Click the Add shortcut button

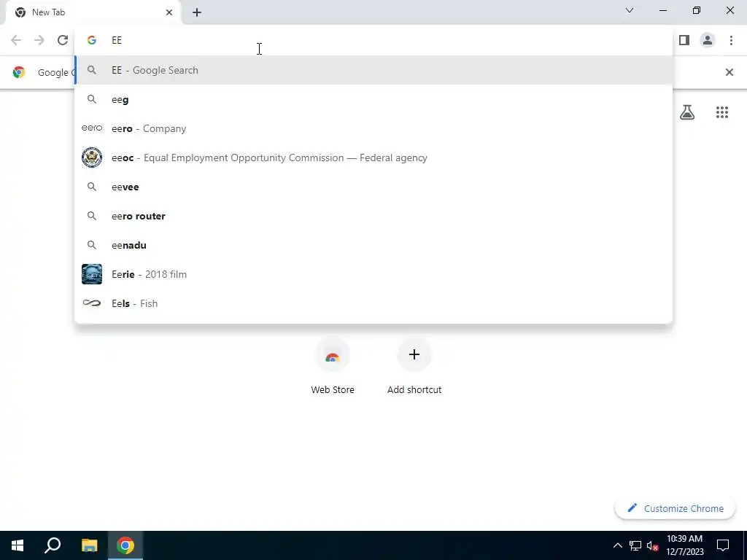(414, 367)
